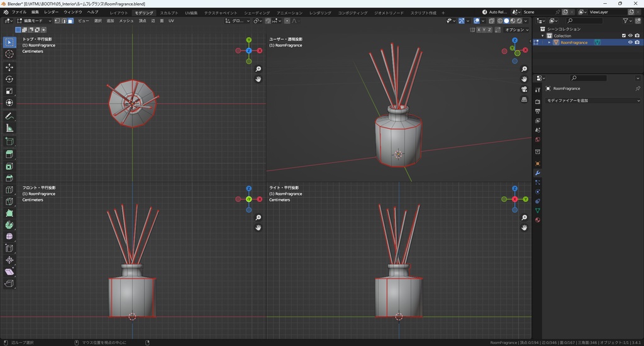Select the Move tool in left toolbar
The height and width of the screenshot is (346, 644).
[9, 67]
